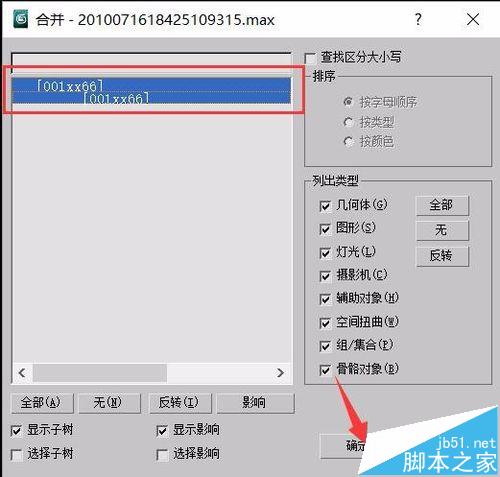Close the merge dialog window
The height and width of the screenshot is (477, 500).
click(473, 19)
